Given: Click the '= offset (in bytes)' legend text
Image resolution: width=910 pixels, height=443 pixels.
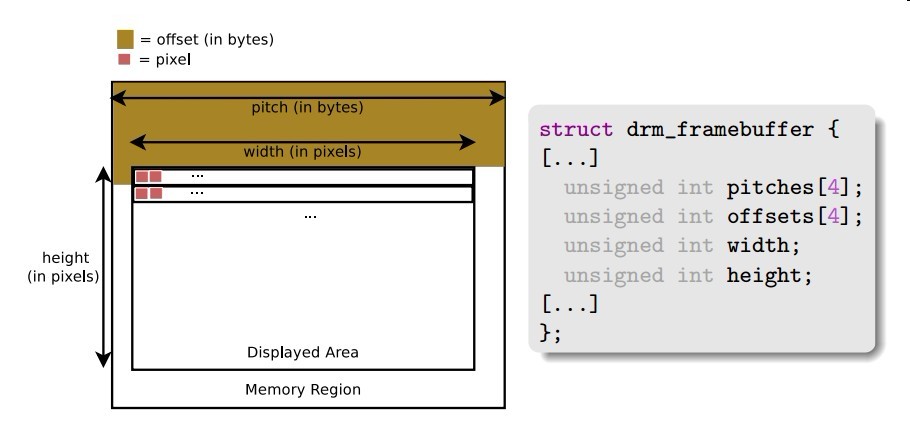Looking at the screenshot, I should [207, 40].
